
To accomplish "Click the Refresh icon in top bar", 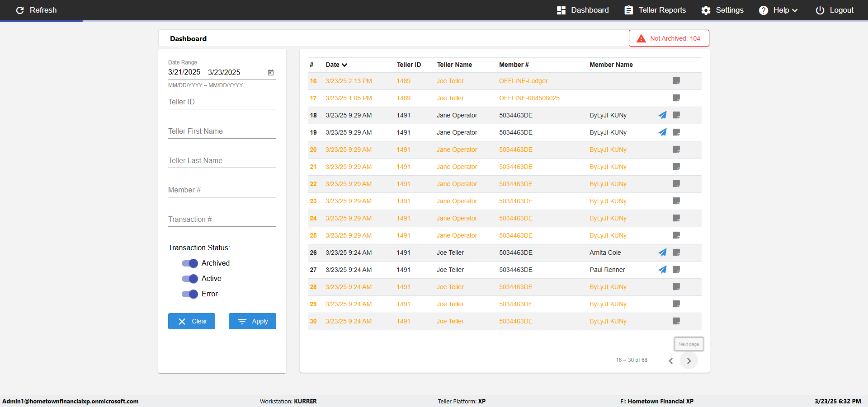I will click(x=20, y=10).
